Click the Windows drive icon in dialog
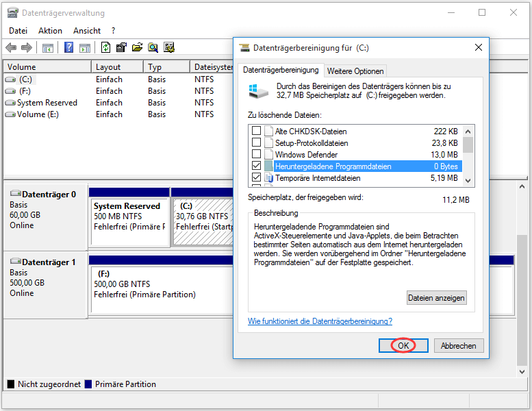532x411 pixels. pyautogui.click(x=258, y=91)
